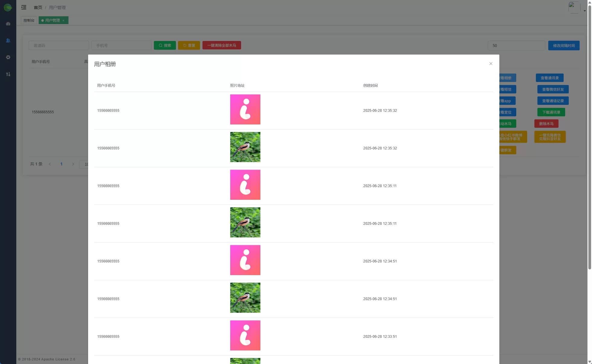Viewport: 592px width, 364px height.
Task: Open the gear settings icon in sidebar
Action: 8,57
